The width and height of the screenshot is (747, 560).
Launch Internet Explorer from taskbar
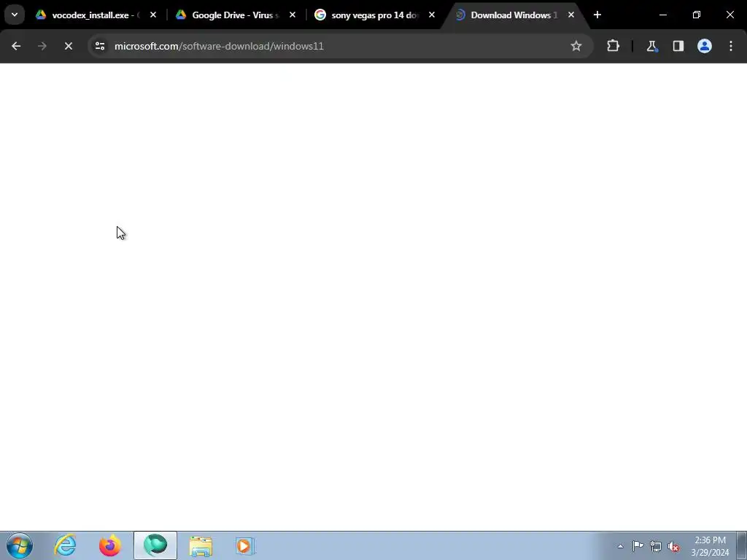click(65, 545)
